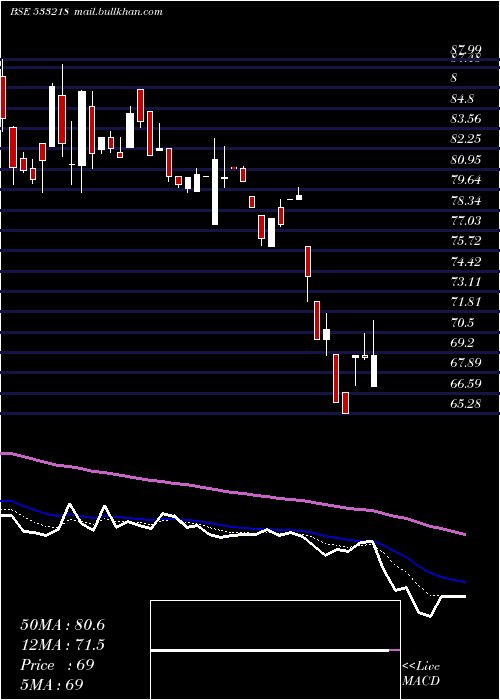Click the 65.28 price axis label

pos(466,404)
